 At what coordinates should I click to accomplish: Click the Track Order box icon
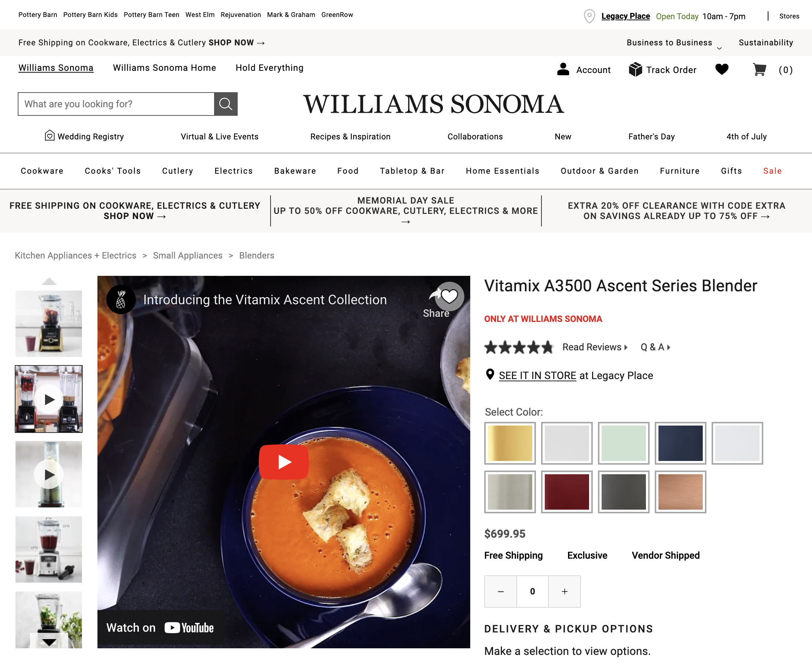pyautogui.click(x=635, y=69)
